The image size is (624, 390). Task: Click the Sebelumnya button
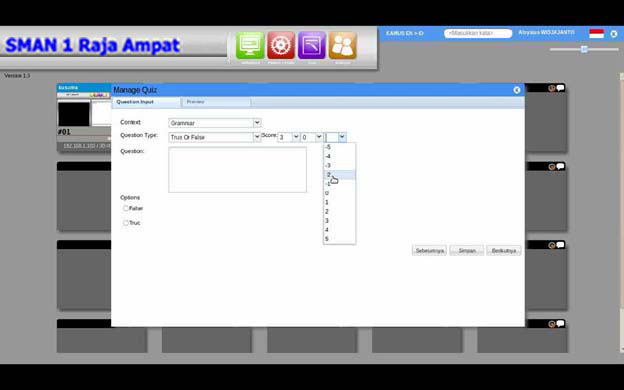(x=429, y=251)
